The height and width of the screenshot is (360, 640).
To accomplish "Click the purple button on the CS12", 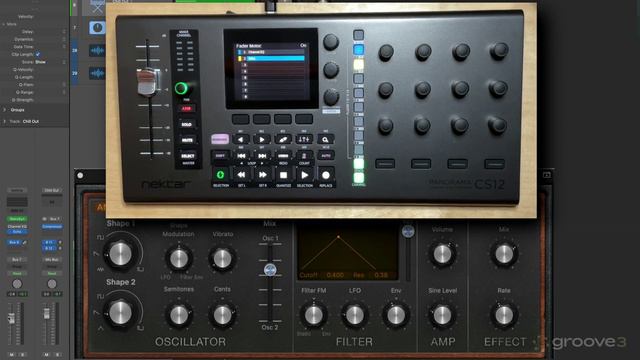I will pyautogui.click(x=220, y=140).
